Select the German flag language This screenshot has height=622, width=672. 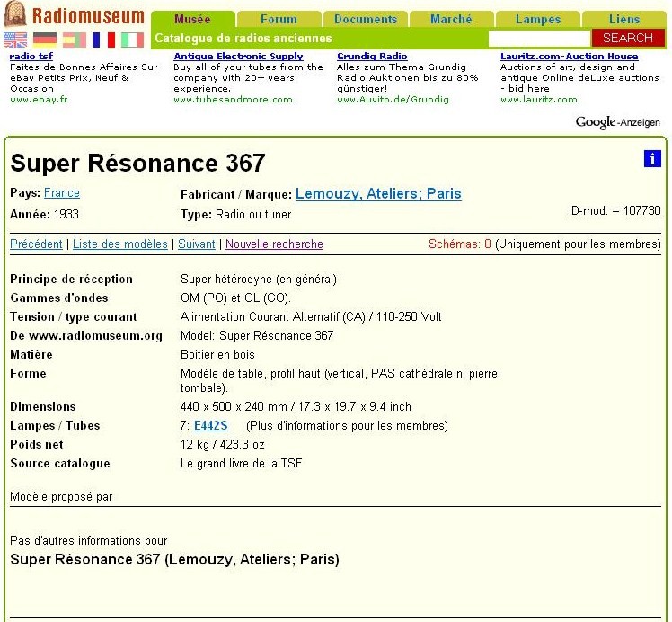[45, 40]
